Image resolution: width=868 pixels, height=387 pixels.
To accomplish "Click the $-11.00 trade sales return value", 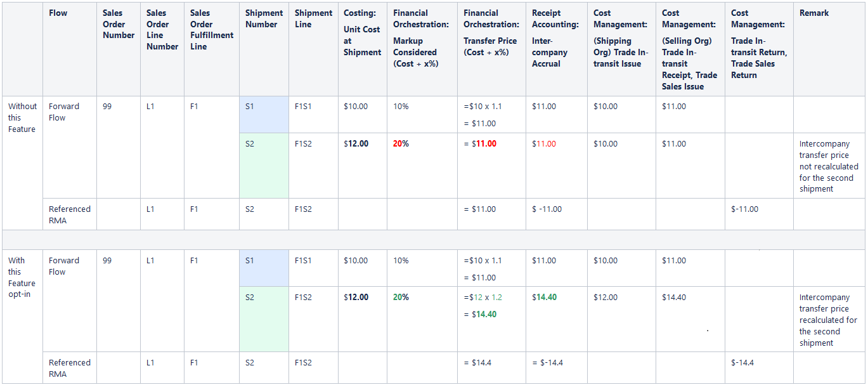I will pyautogui.click(x=744, y=209).
